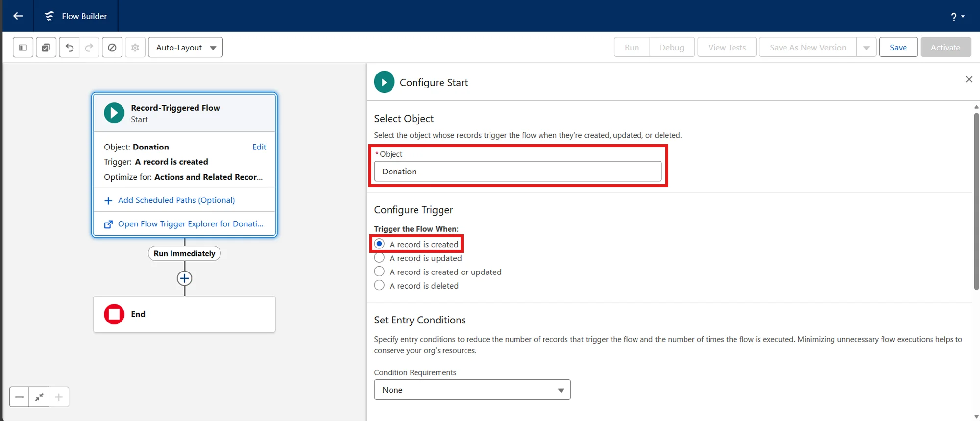Open the Condition Requirements dropdown
980x421 pixels.
click(x=472, y=390)
